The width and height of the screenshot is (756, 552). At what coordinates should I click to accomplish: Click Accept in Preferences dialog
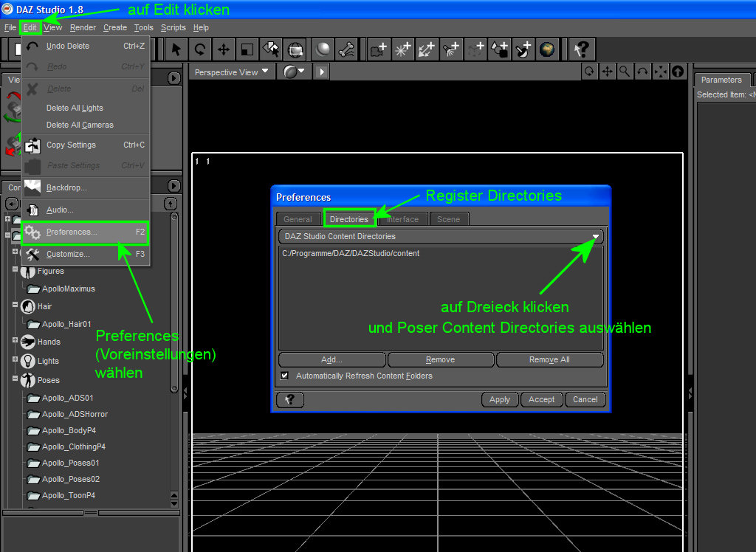(x=541, y=400)
